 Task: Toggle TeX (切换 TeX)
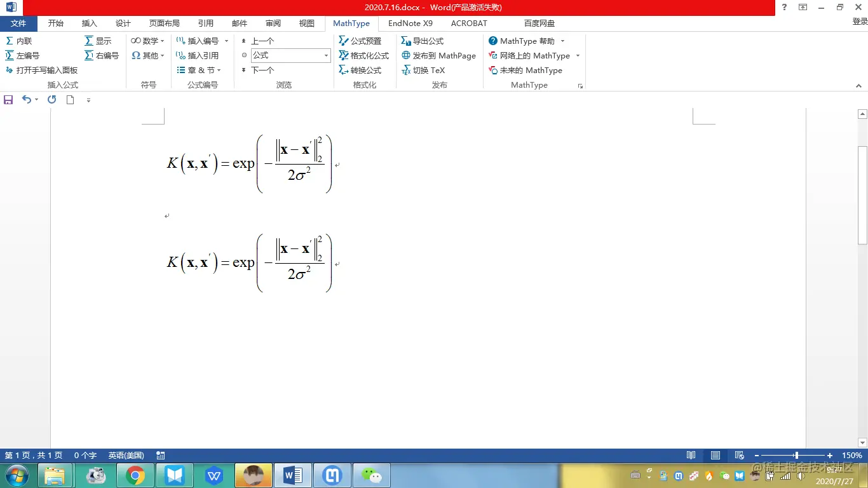[423, 71]
